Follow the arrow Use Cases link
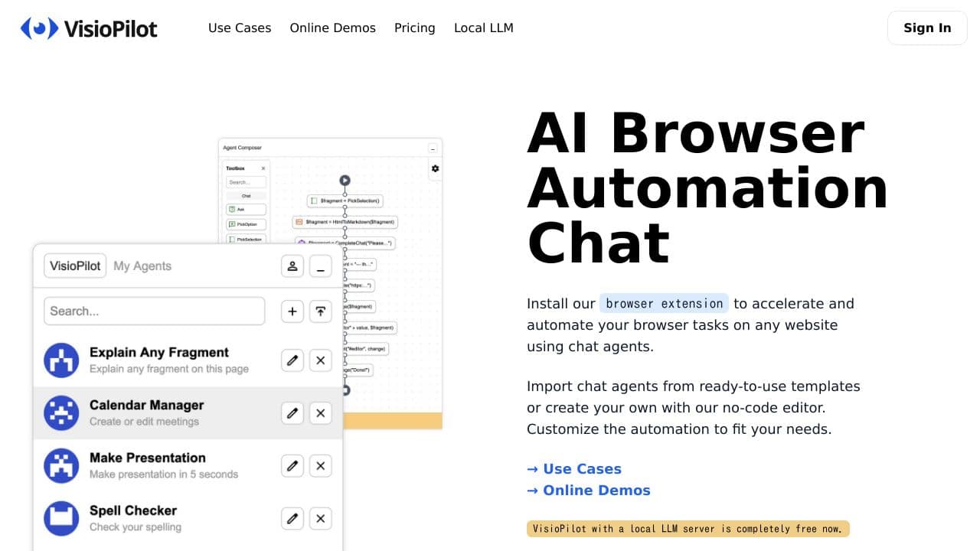 pyautogui.click(x=574, y=469)
